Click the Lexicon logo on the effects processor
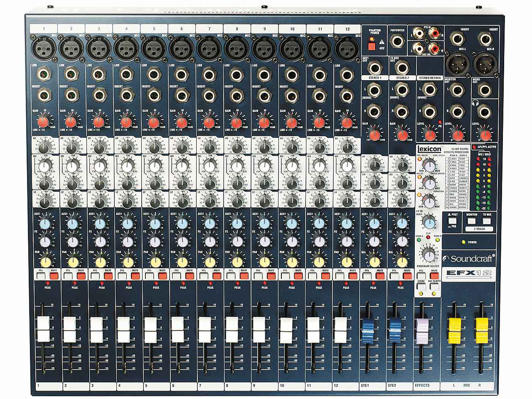Viewport: 532px width, 399px height. (430, 148)
